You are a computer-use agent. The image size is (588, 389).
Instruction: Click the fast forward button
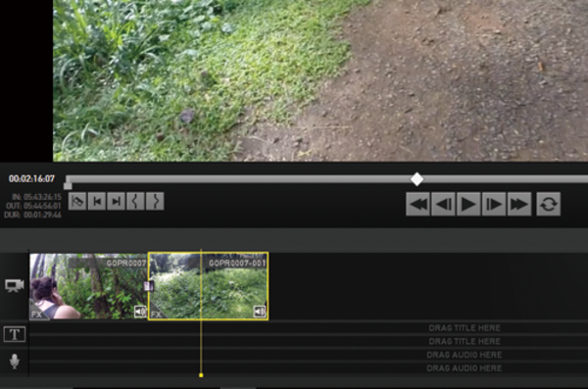click(x=519, y=204)
